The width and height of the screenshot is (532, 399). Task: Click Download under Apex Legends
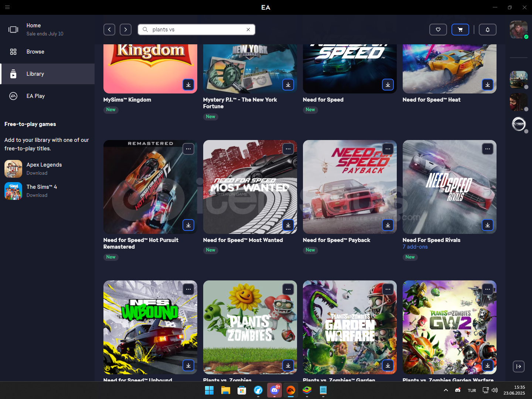point(37,173)
